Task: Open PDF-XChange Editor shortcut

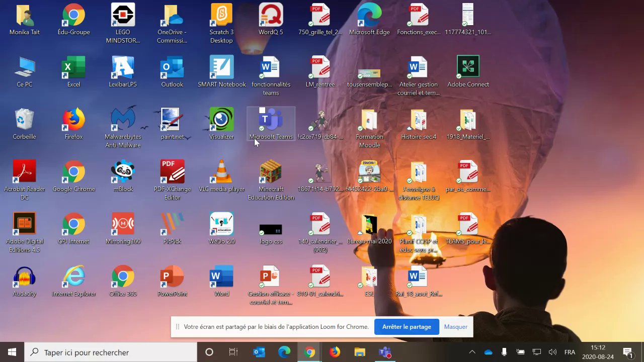Action: coord(172,180)
